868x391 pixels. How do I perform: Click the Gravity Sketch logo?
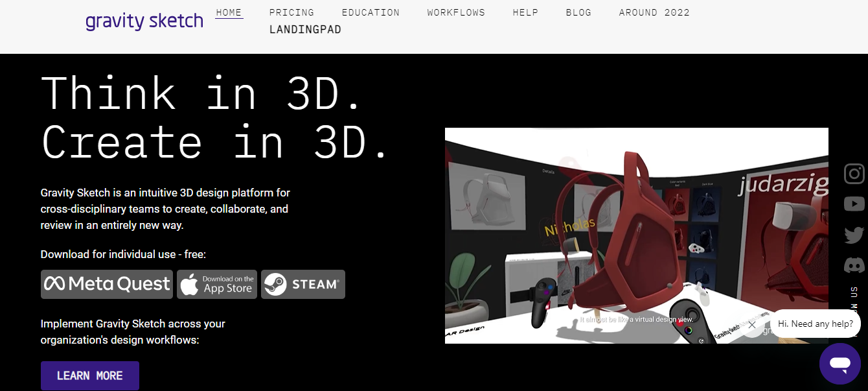144,21
